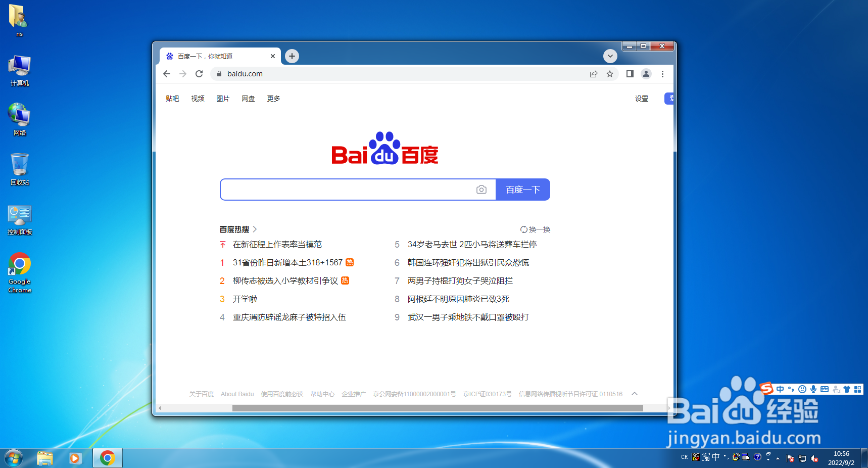
Task: Open the share page icon in address bar
Action: (594, 74)
